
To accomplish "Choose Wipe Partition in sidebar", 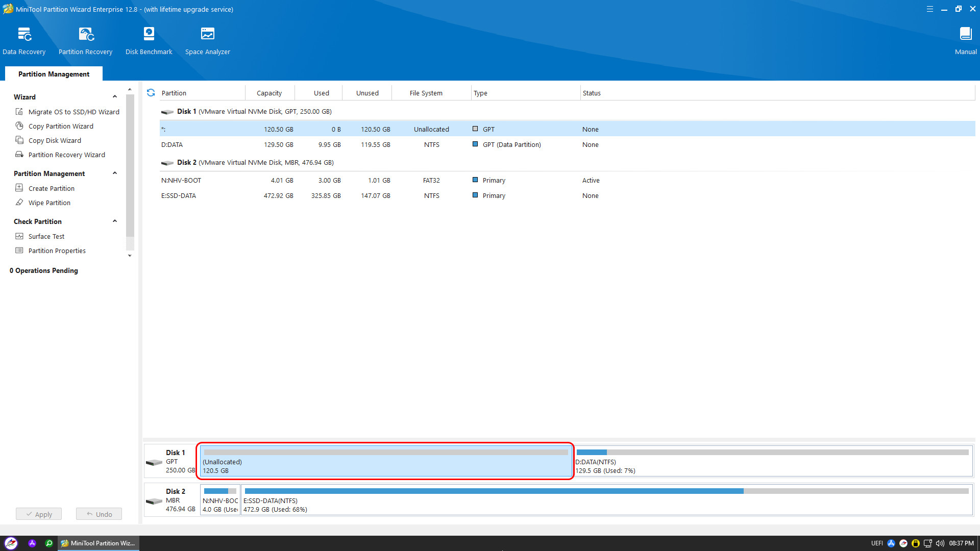I will click(49, 203).
